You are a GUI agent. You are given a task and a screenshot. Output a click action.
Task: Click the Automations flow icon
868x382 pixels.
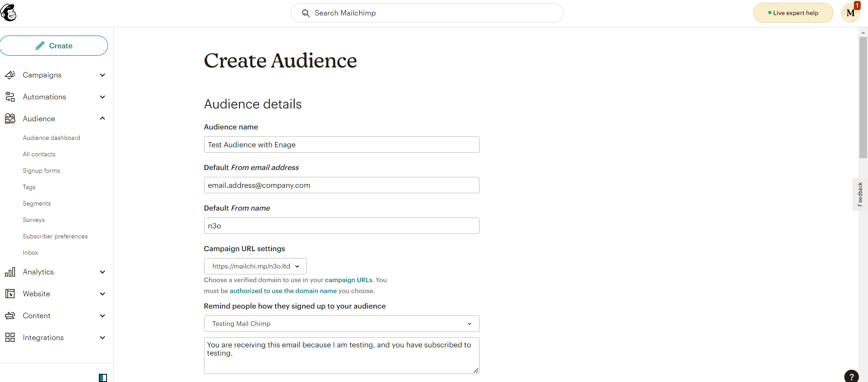(10, 97)
